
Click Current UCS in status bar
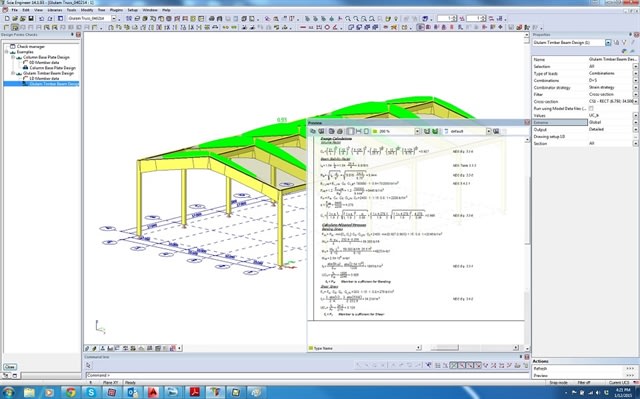pyautogui.click(x=619, y=383)
